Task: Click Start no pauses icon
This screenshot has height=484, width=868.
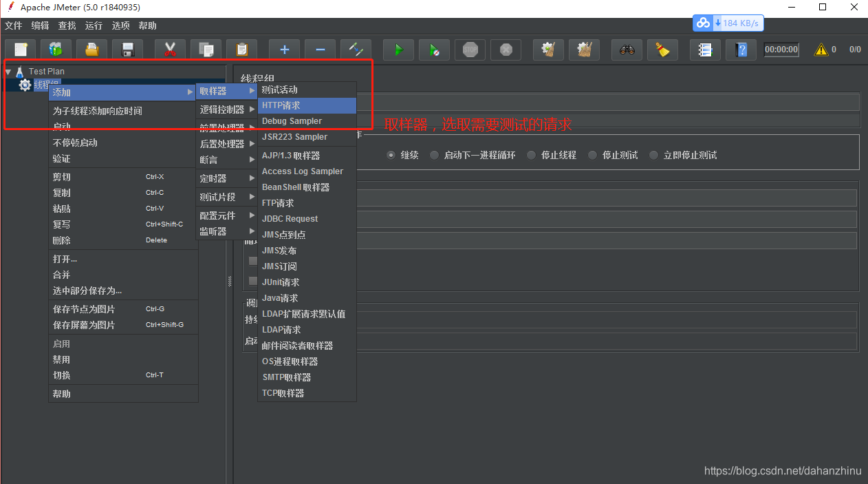Action: [434, 50]
